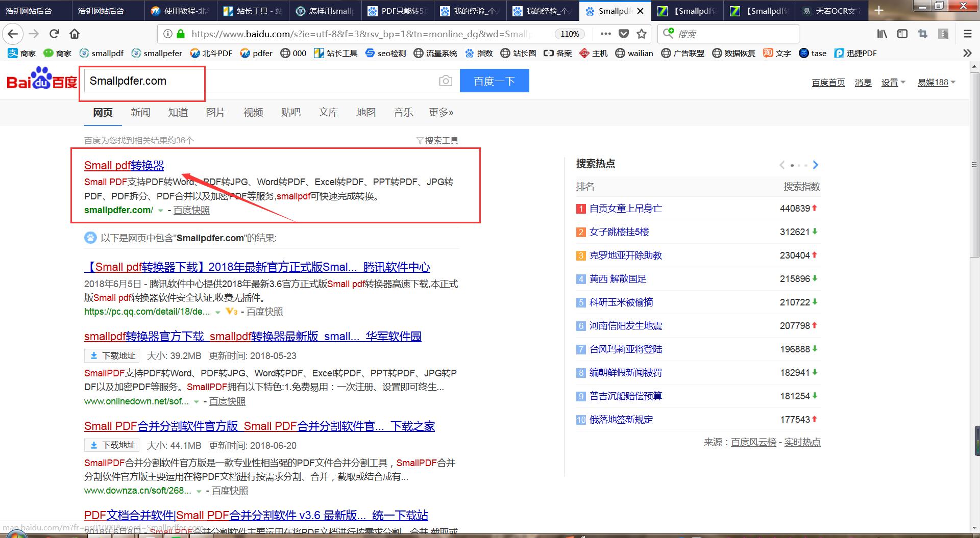Open 百度快照 for smallpdfer.com result
This screenshot has width=980, height=538.
click(x=191, y=210)
